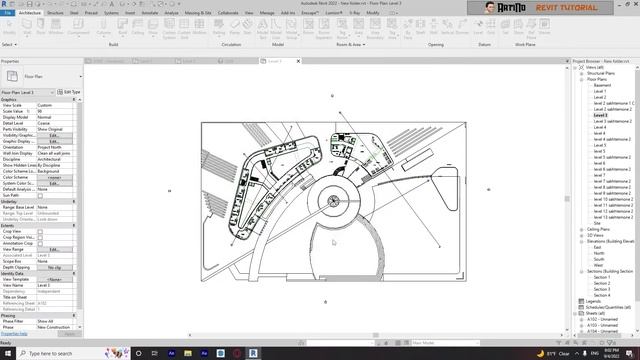Open the Select panel dropdown
Viewport: 640px width, 360px height.
(x=9, y=44)
